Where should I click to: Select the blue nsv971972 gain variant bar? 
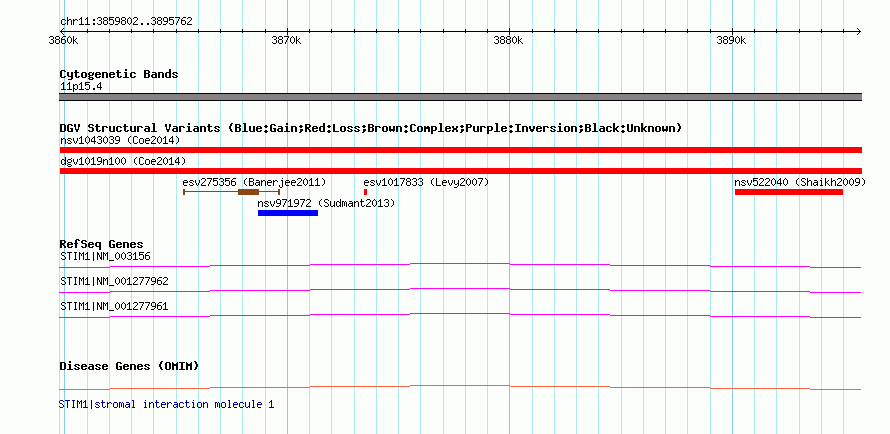pos(288,213)
